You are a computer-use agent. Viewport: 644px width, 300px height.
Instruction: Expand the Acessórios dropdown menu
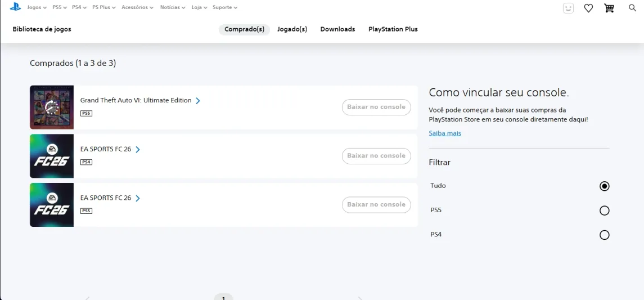(x=138, y=7)
